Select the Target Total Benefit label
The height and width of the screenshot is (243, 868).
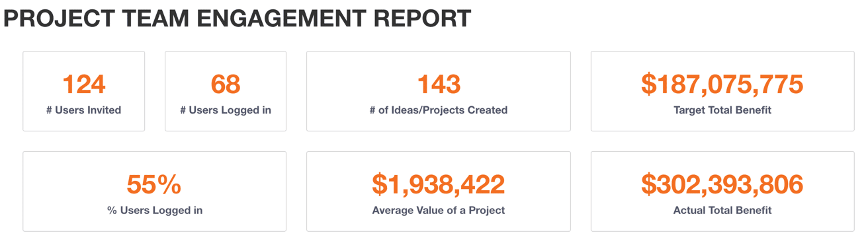722,110
